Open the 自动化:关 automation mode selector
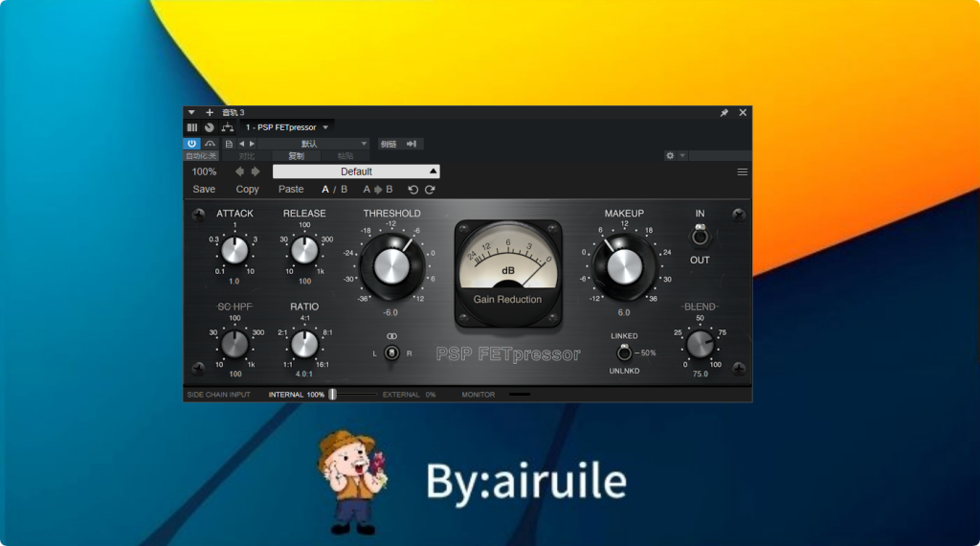Screen dimensions: 980x546 tap(201, 156)
